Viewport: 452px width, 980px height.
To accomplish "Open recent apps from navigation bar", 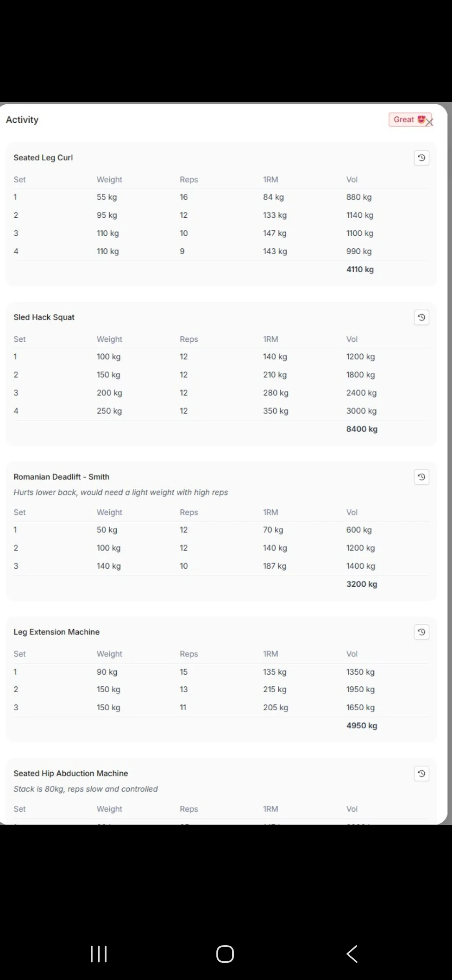I will (x=99, y=954).
